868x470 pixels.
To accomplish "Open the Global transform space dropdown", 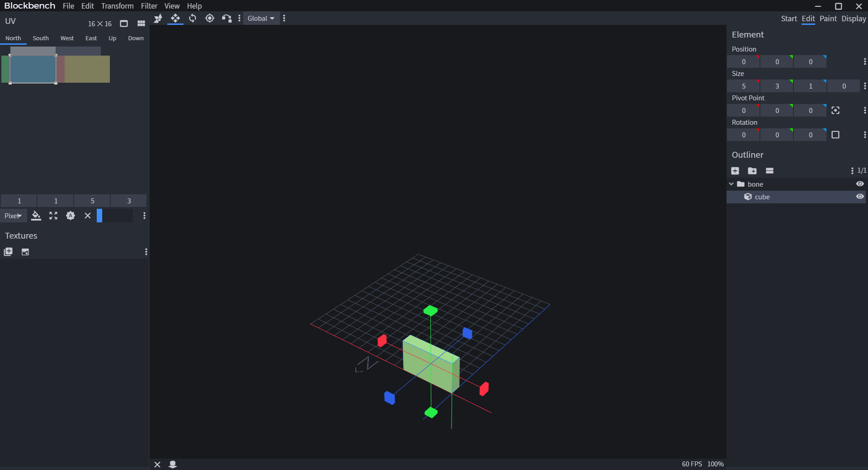I will click(260, 18).
